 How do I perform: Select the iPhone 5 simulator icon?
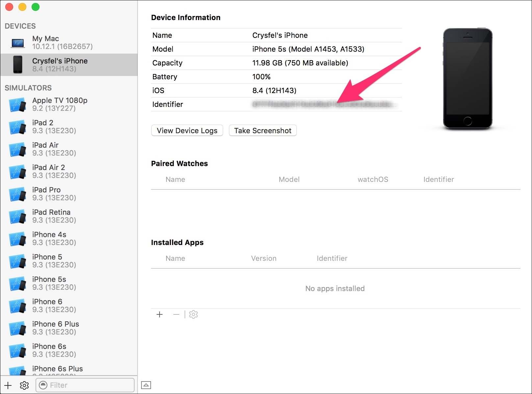point(18,261)
